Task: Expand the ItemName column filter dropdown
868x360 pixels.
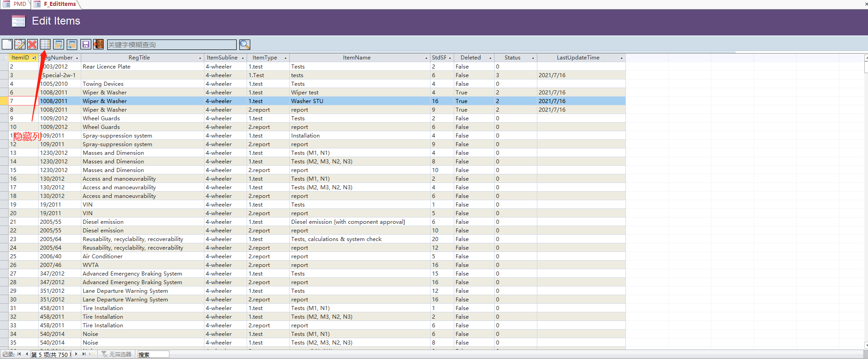Action: (426, 58)
